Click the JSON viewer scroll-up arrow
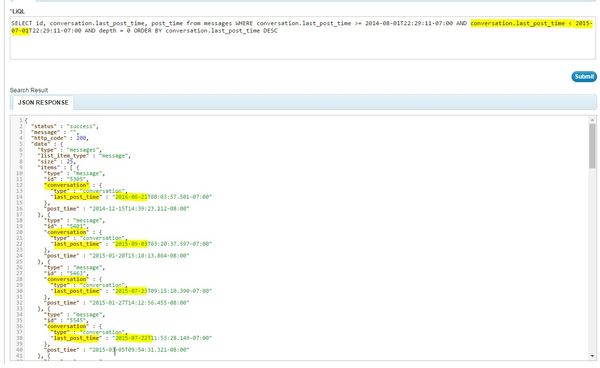This screenshot has height=368, width=600. click(592, 120)
